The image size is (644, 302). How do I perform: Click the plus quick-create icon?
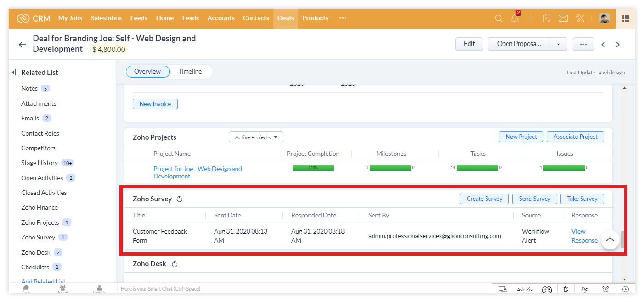[531, 18]
